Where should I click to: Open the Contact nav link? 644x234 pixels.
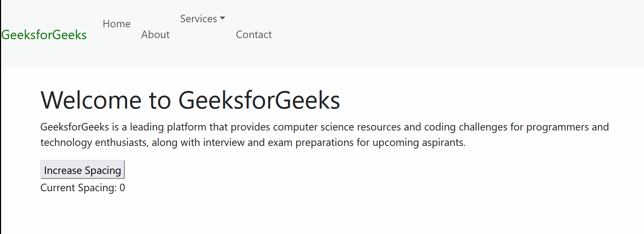click(x=254, y=35)
